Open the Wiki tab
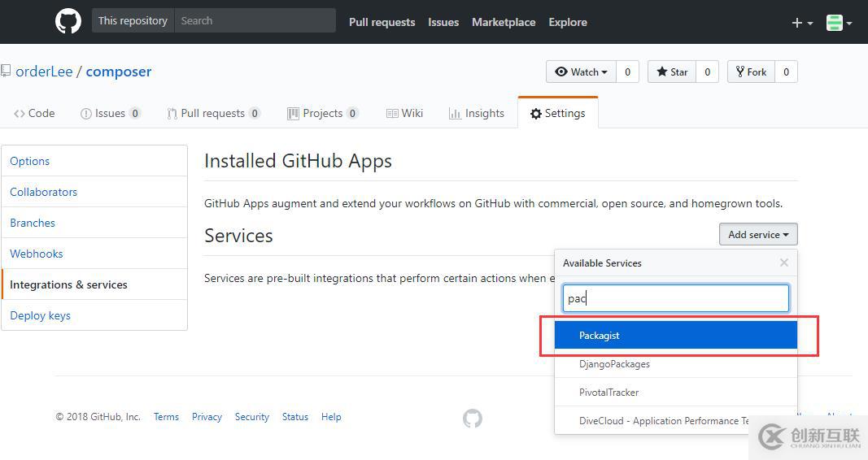 point(404,113)
